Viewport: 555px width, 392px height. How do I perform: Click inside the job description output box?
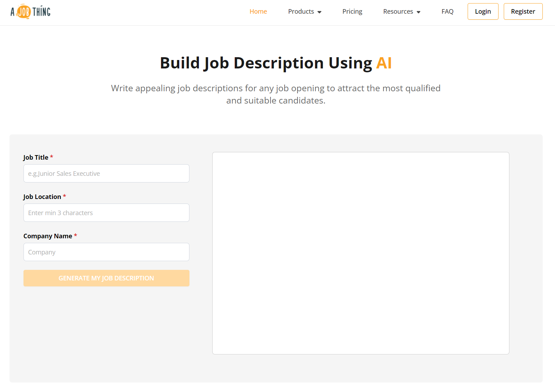361,253
